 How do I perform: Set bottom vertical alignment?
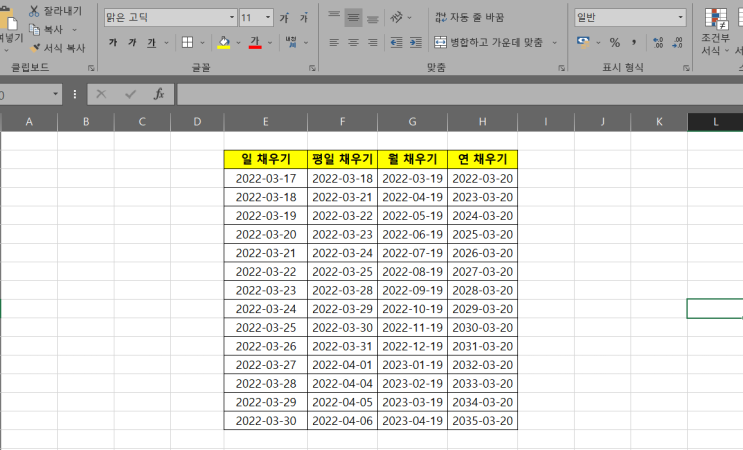pyautogui.click(x=373, y=18)
